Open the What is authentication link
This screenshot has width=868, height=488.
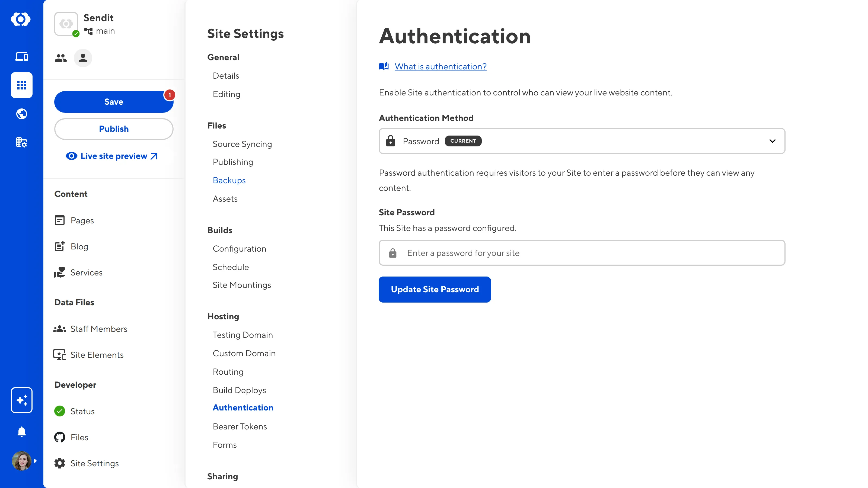(441, 66)
